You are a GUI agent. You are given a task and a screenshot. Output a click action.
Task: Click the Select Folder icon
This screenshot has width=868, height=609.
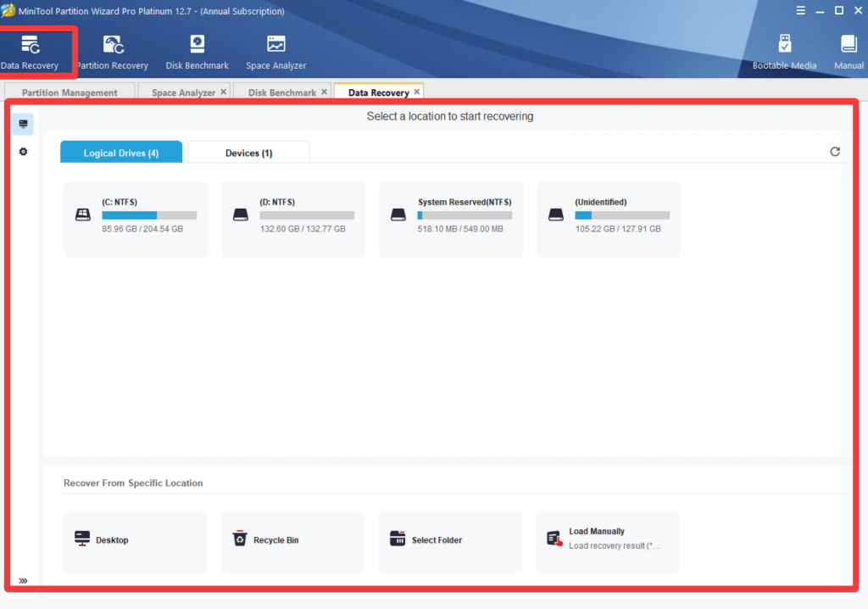[x=398, y=538]
